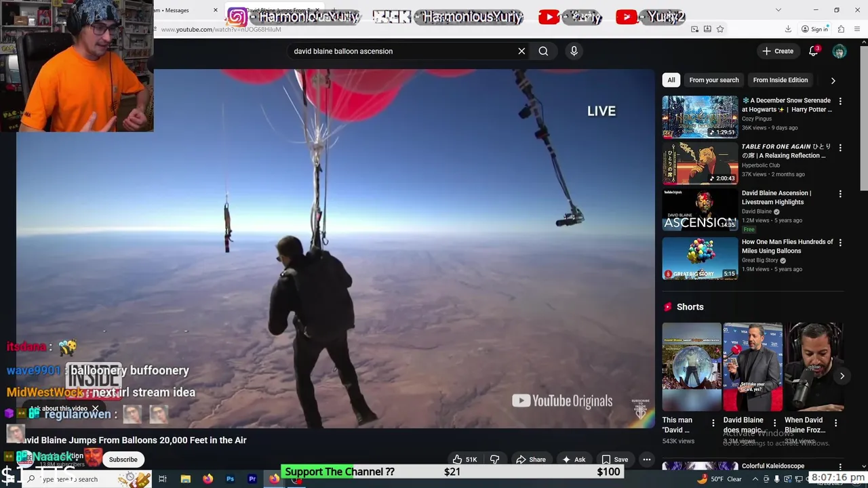Open the 'When David Blaine Froz' short thumbnail
Viewport: 868px width, 488px height.
pos(814,367)
